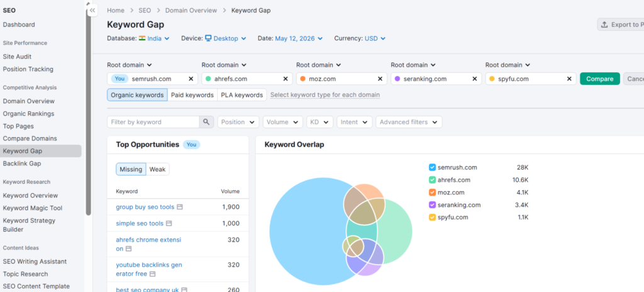Open Backlink Gap in the sidebar
This screenshot has width=644, height=292.
(x=22, y=163)
